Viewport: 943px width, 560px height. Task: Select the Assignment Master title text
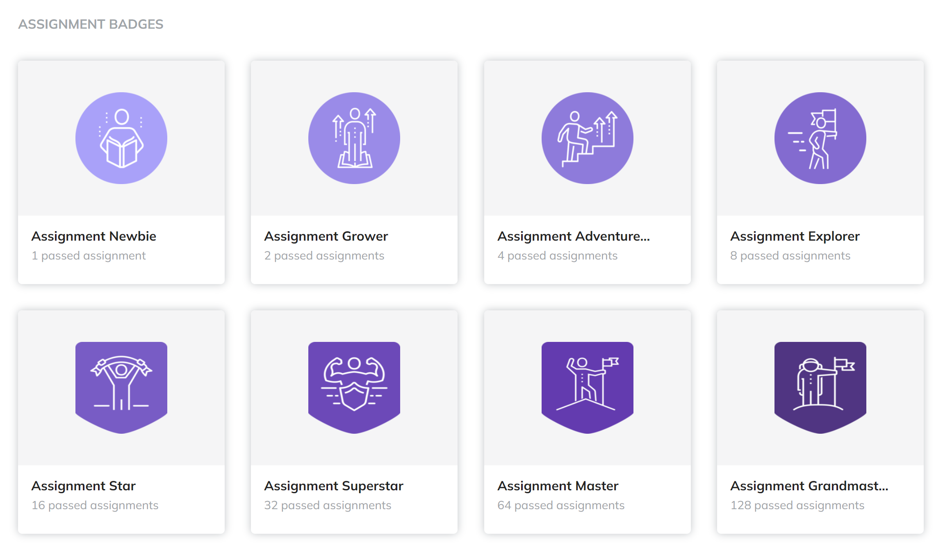point(558,486)
